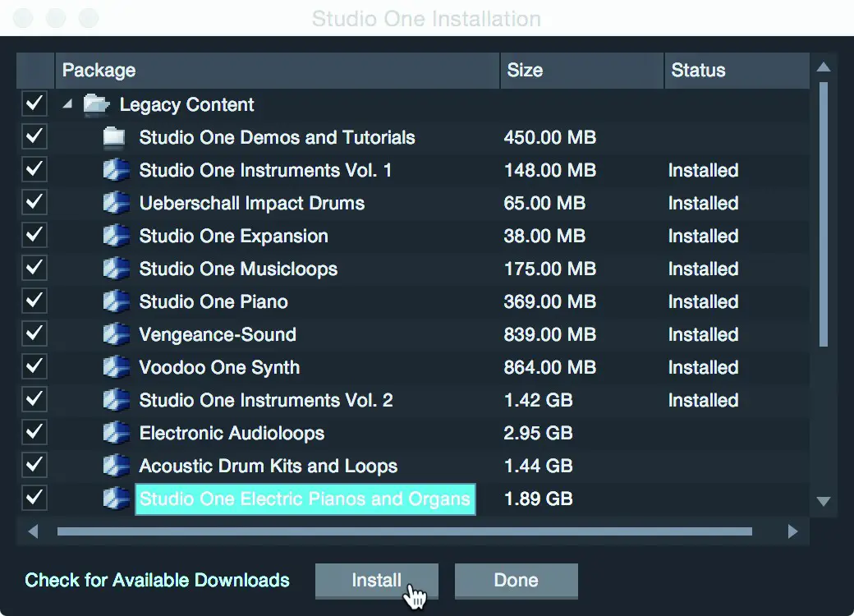
Task: Click the Studio One Instruments Vol. 2 package icon
Action: 116,400
